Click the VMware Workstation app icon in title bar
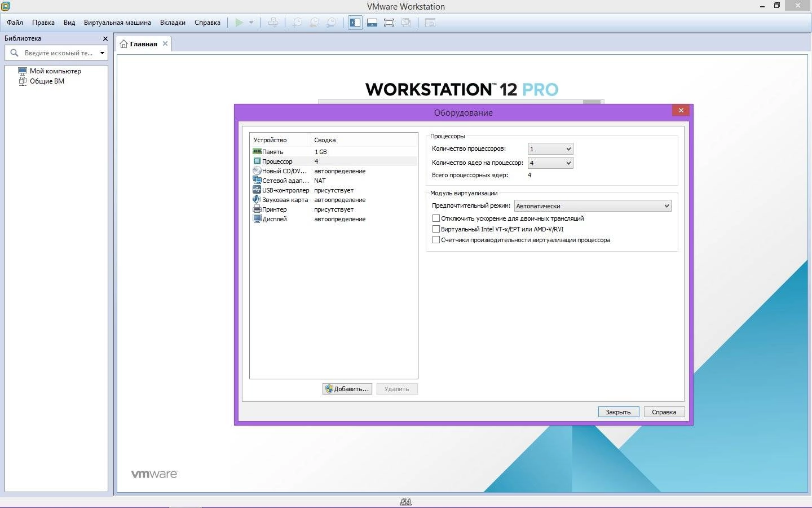Screen dimensions: 812x508 coord(6,6)
